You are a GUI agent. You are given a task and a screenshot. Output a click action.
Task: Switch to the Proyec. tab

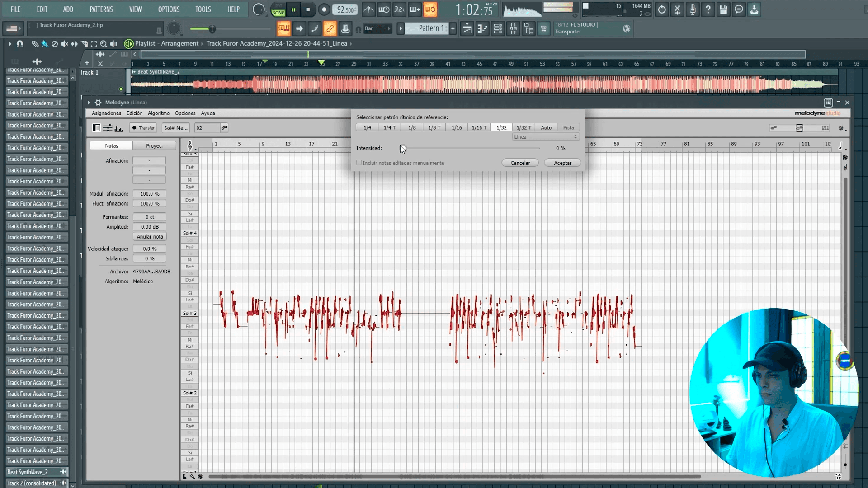(154, 146)
